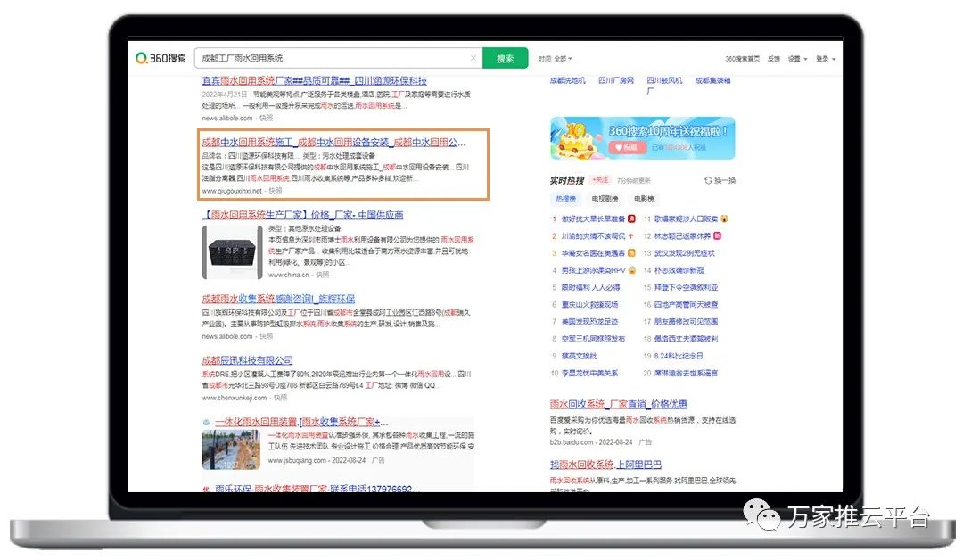The width and height of the screenshot is (963, 560).
Task: Click the small favicon before 一体化雨水回用装置
Action: pyautogui.click(x=207, y=422)
